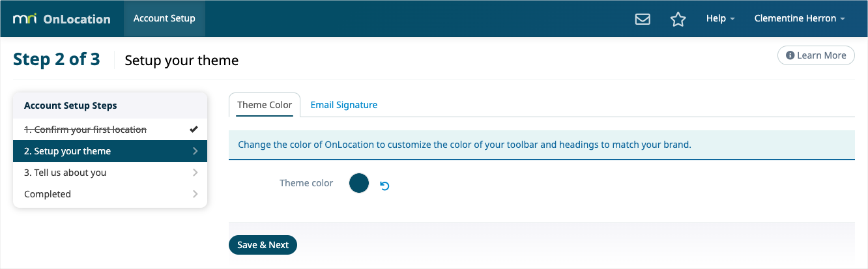The width and height of the screenshot is (868, 269).
Task: Click the MRI OnLocation logo
Action: [62, 19]
